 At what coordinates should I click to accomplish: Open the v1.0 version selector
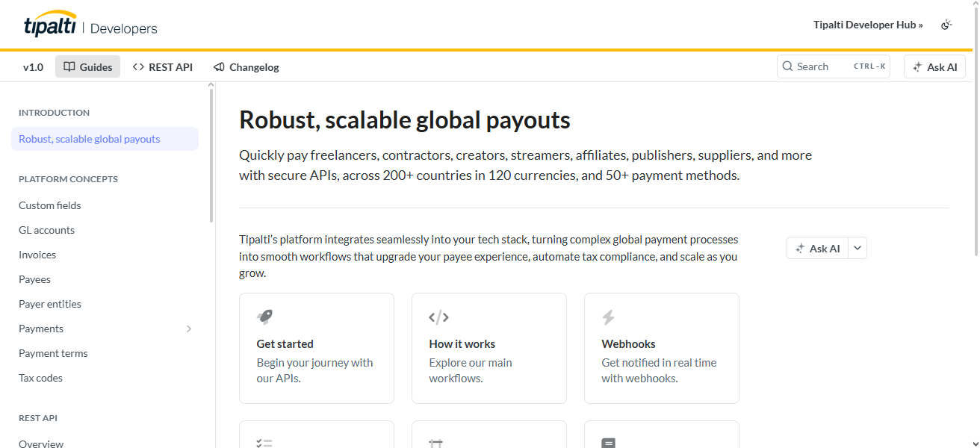tap(33, 67)
